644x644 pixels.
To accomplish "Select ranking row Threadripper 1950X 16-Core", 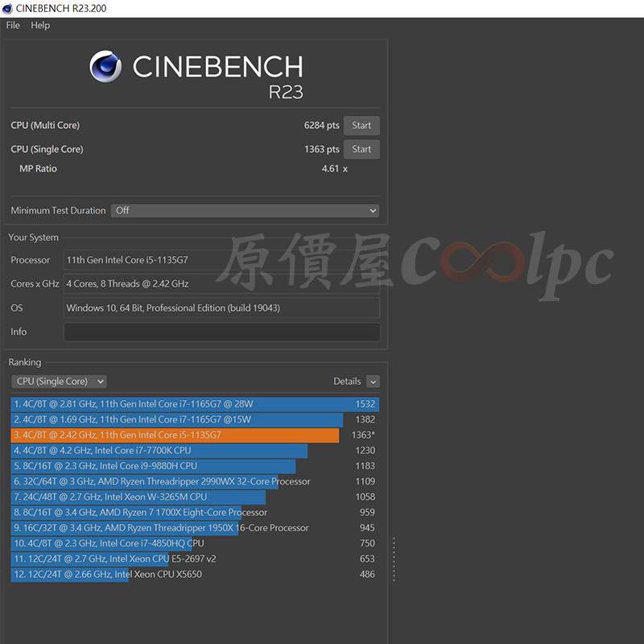I will pos(195,528).
